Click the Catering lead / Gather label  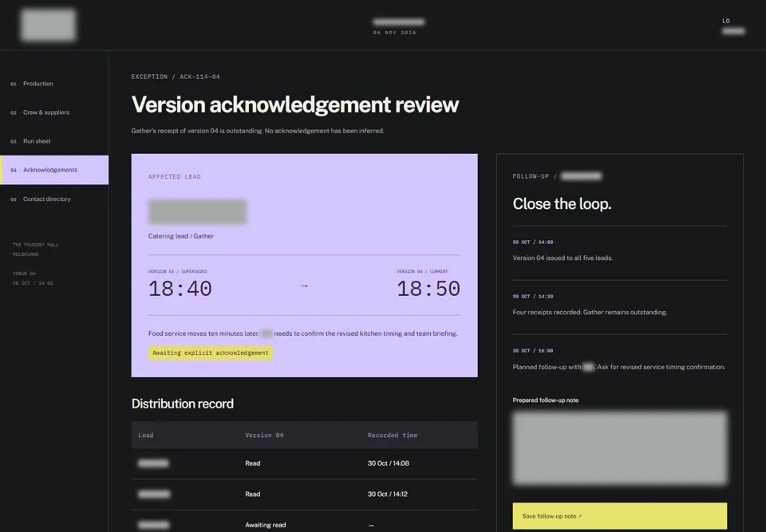pos(181,236)
